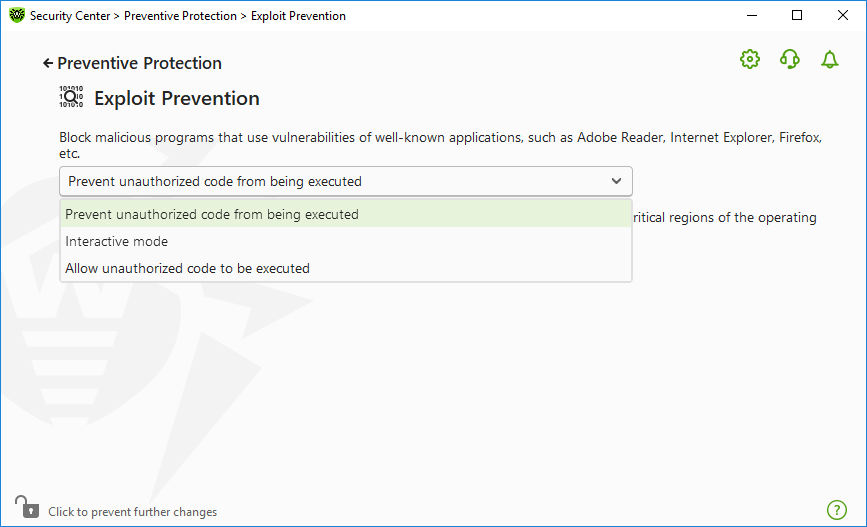
Task: Maximize the Security Center window
Action: click(797, 15)
